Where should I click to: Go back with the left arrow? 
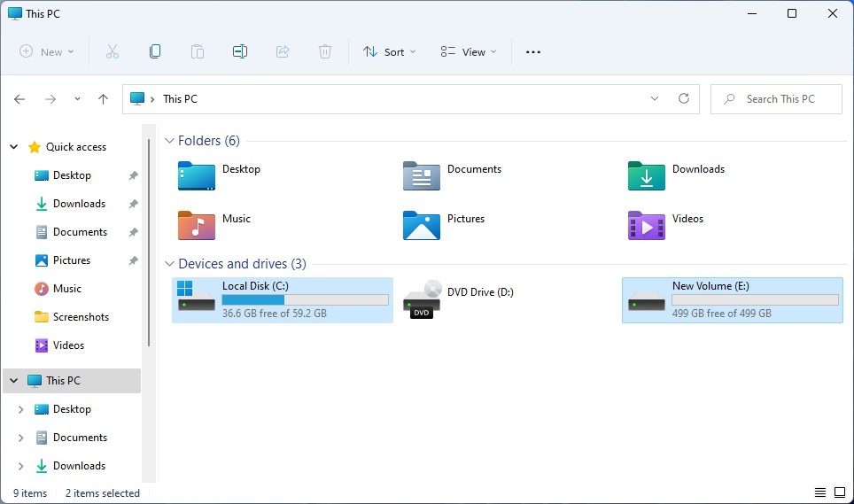(19, 99)
